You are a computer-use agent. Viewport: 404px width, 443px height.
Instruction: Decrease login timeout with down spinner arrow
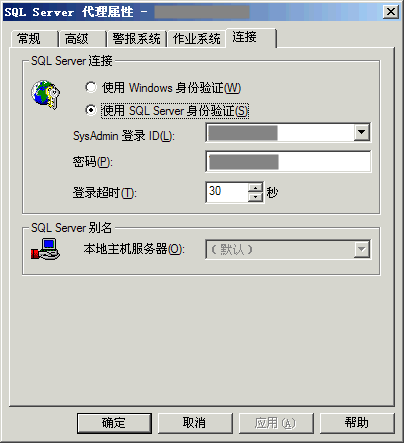(x=255, y=197)
